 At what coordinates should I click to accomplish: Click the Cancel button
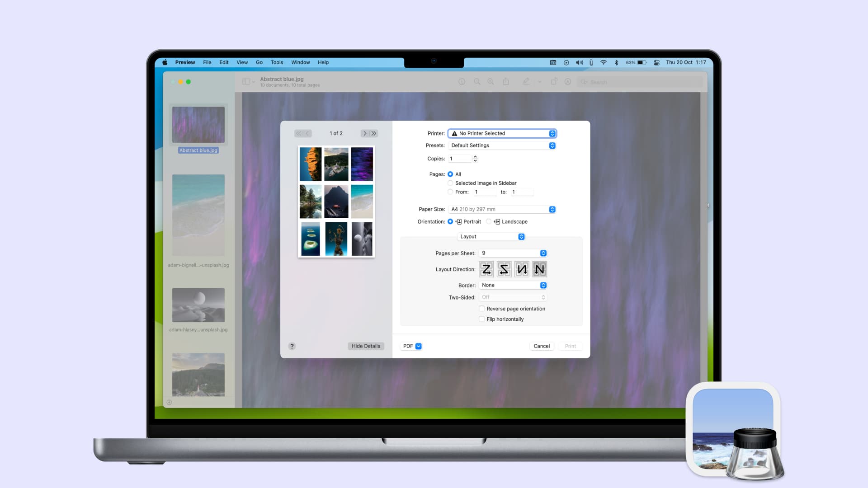point(541,346)
